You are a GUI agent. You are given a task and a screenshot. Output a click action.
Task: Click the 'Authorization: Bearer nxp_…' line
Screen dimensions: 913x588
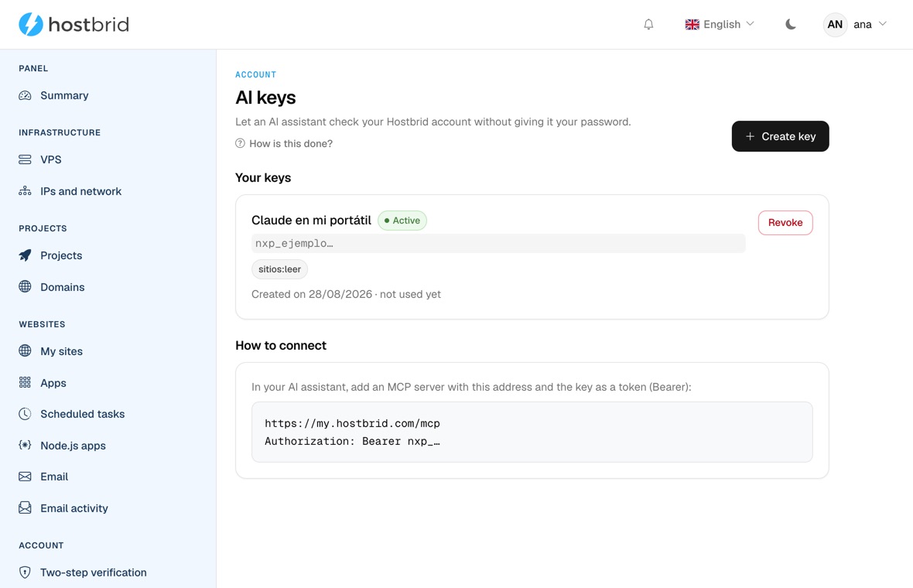[352, 441]
